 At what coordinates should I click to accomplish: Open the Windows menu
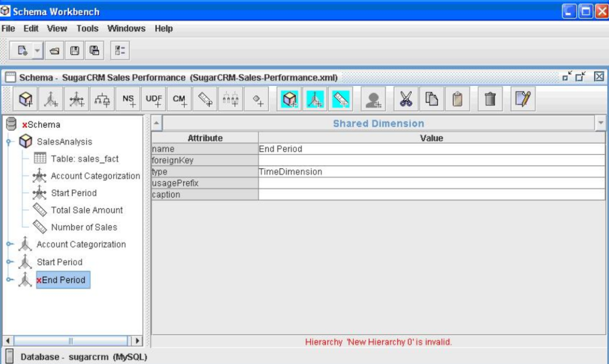pos(126,29)
